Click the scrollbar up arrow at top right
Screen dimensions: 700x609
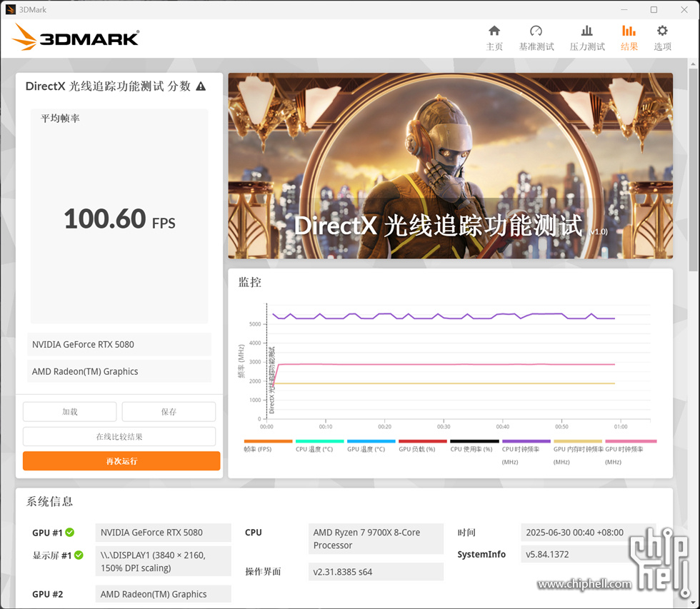(x=693, y=64)
